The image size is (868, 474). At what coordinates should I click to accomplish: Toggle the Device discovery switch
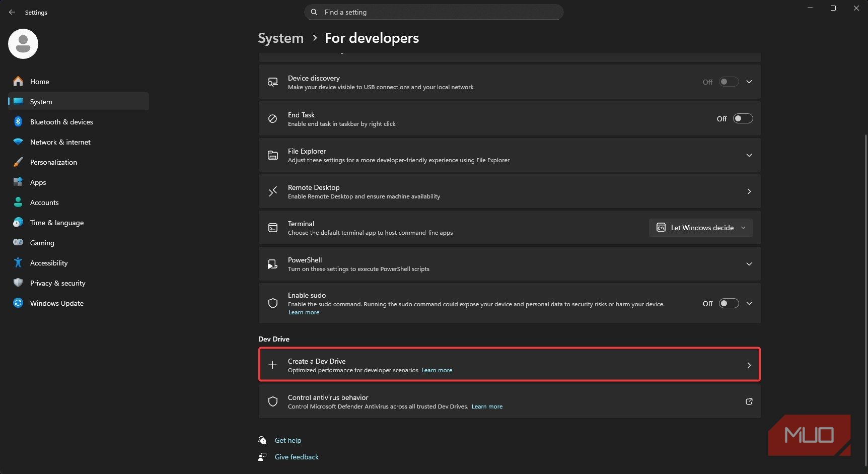tap(729, 82)
